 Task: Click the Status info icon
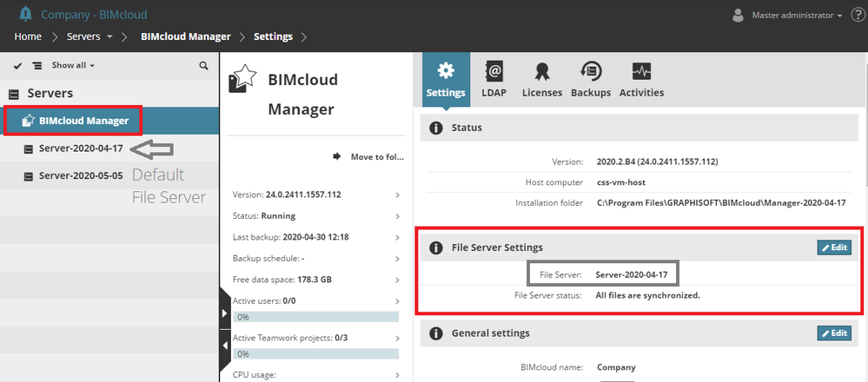pos(436,128)
